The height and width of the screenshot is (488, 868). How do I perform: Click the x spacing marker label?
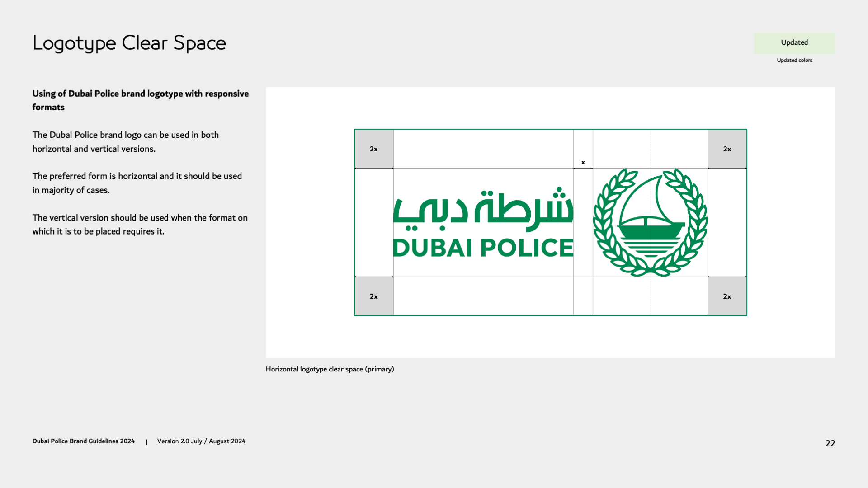(583, 162)
